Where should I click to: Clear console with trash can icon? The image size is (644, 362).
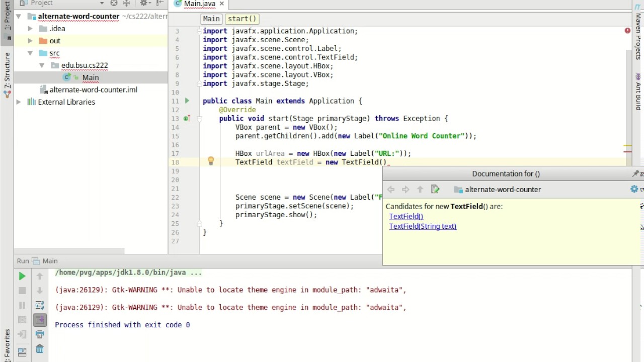pyautogui.click(x=40, y=349)
